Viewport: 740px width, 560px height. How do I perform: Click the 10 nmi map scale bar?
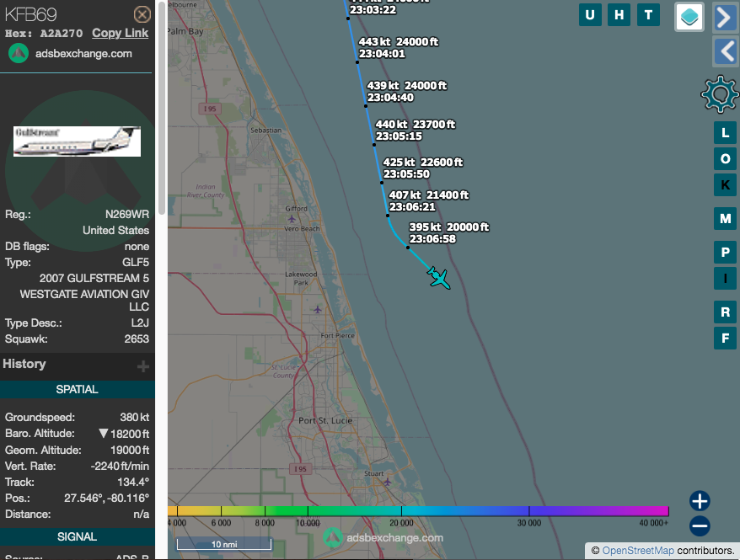(x=224, y=544)
